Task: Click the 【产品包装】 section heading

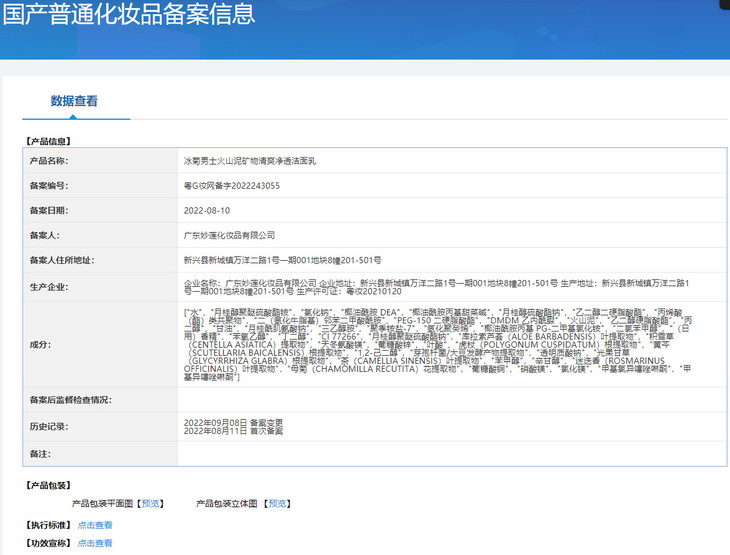Action: click(x=48, y=485)
